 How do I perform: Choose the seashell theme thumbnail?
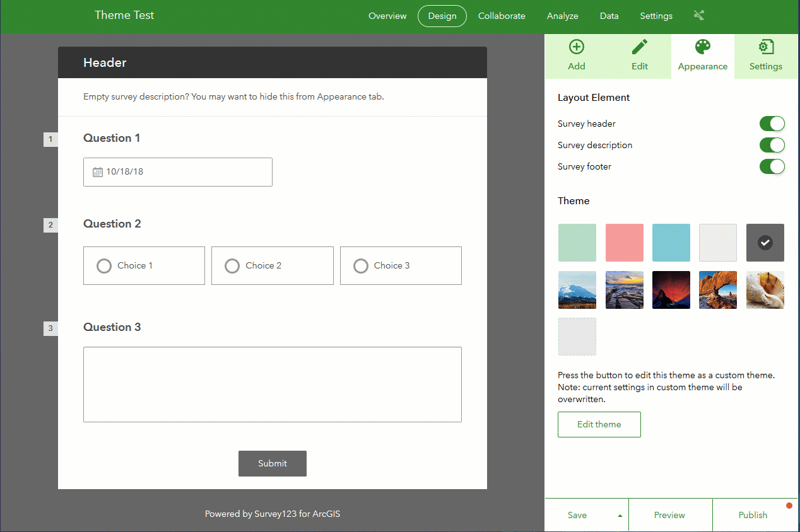(765, 290)
